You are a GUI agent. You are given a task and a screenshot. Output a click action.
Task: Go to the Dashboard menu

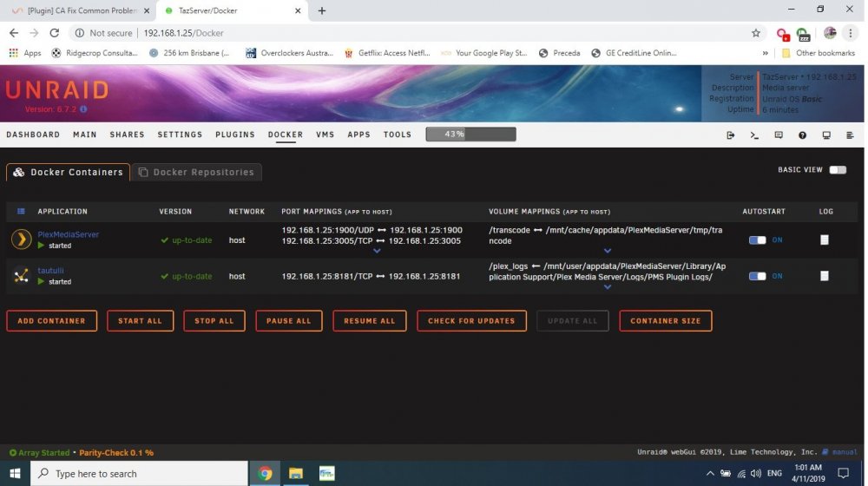[33, 135]
